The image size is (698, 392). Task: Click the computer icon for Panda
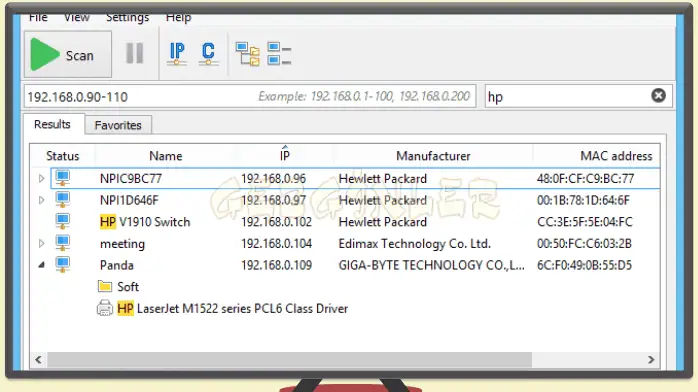coord(62,265)
